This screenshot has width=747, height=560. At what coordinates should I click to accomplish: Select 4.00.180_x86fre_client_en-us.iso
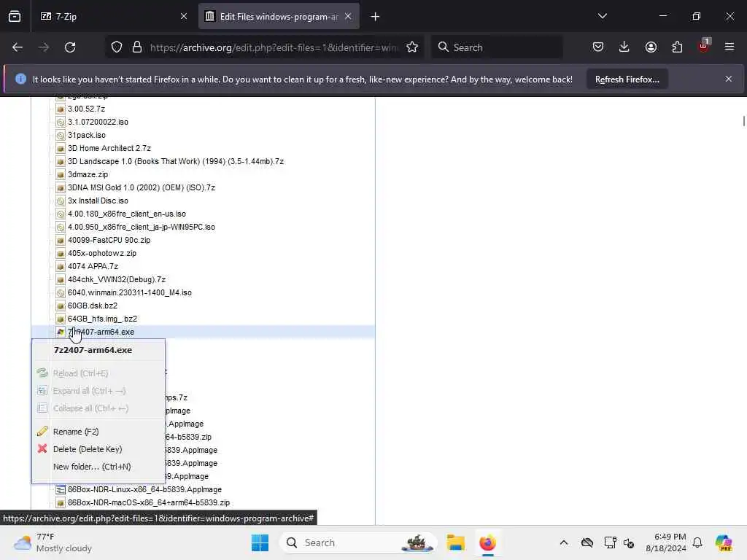click(x=127, y=214)
